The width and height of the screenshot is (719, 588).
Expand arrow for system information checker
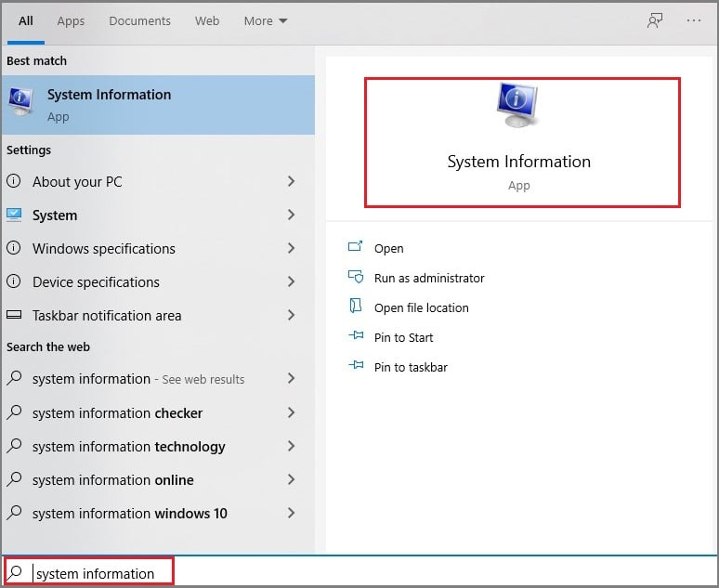click(x=291, y=412)
